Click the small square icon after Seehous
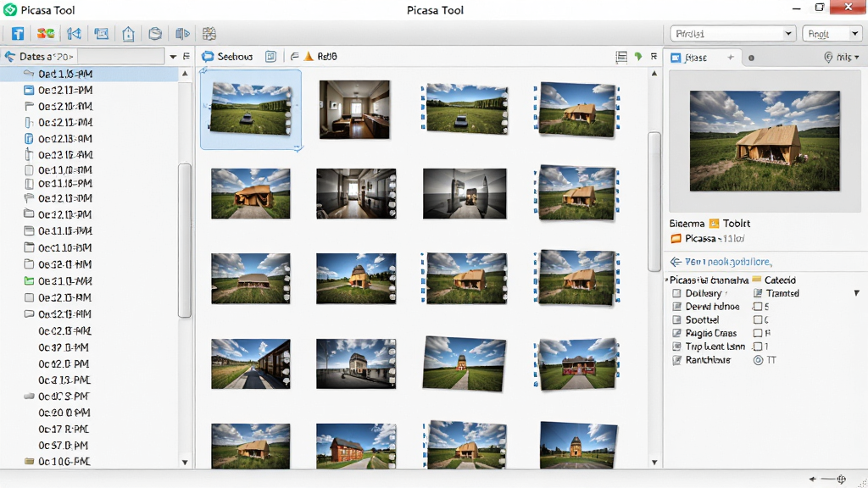 pos(270,57)
